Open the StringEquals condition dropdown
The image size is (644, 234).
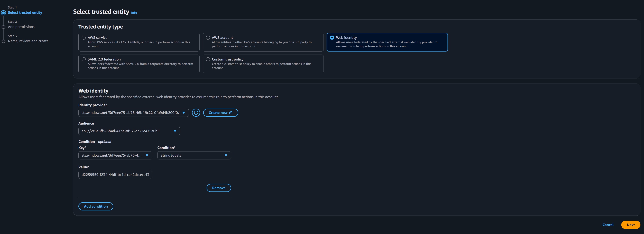point(194,155)
